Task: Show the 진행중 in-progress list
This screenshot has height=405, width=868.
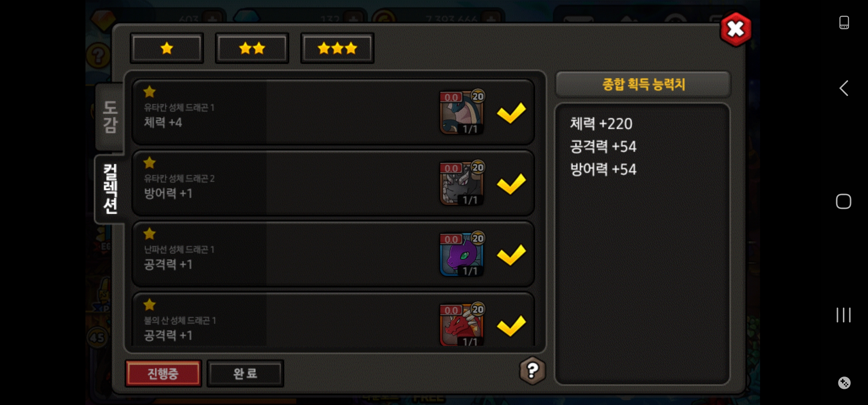Action: (x=163, y=373)
